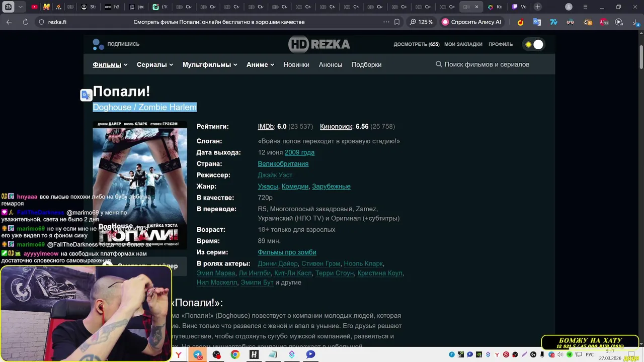Click the Google Translate popup icon
644x362 pixels.
click(86, 95)
